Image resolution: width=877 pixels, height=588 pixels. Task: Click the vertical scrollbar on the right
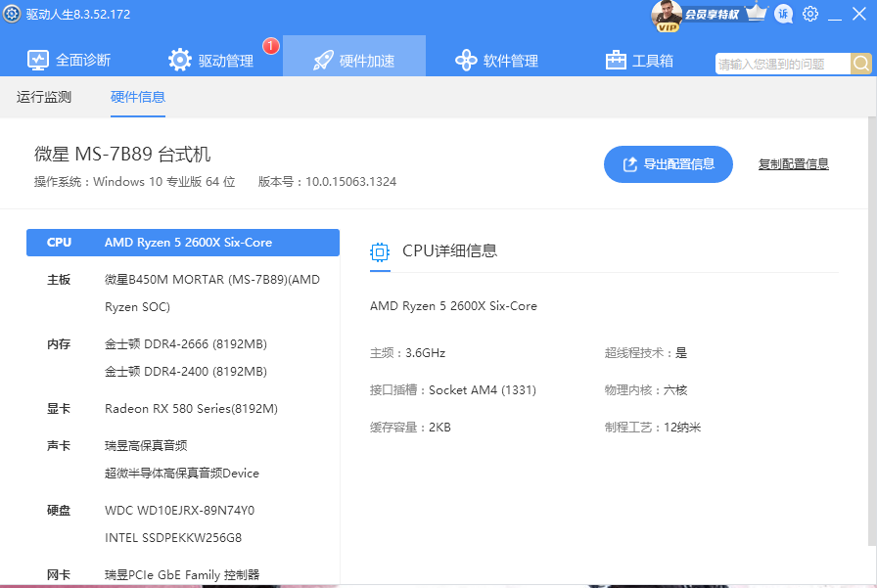click(x=872, y=332)
